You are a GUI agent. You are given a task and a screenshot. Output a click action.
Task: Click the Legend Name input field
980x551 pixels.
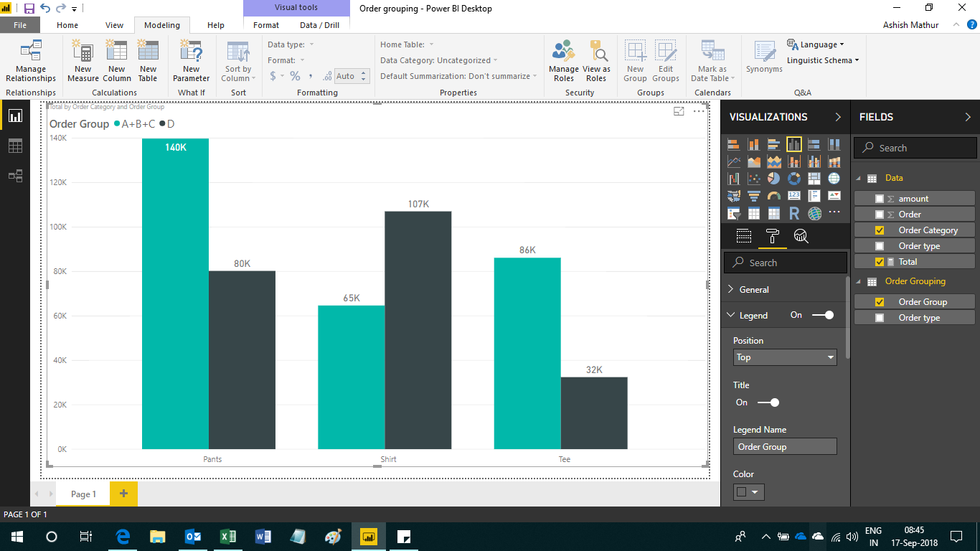[x=785, y=446]
